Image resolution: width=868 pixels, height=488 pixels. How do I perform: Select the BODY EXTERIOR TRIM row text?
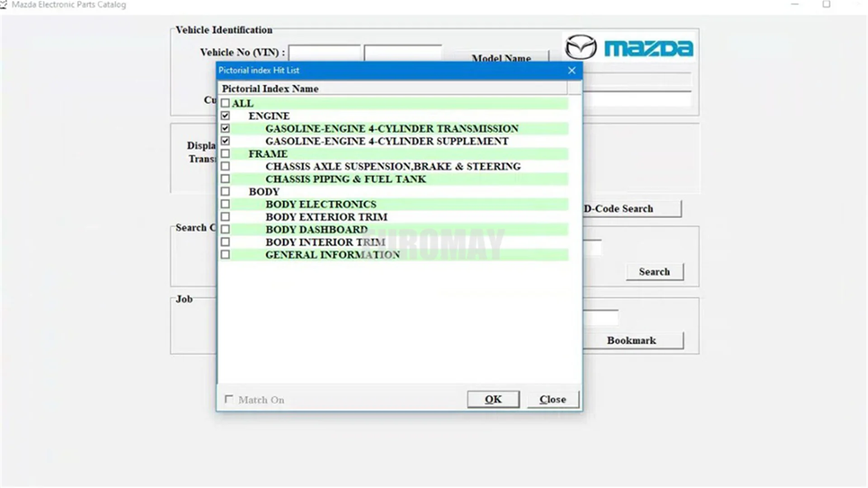(326, 217)
